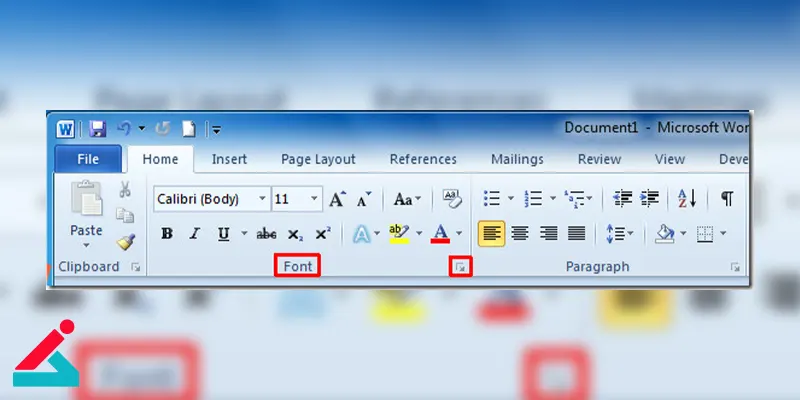The height and width of the screenshot is (400, 800).
Task: Center the paragraph text
Action: [520, 234]
